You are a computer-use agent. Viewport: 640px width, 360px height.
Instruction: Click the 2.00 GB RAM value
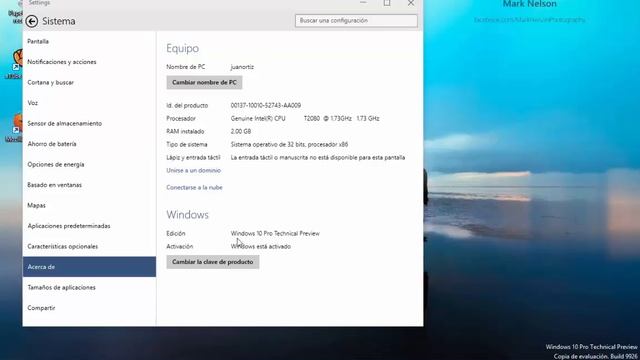tap(241, 131)
